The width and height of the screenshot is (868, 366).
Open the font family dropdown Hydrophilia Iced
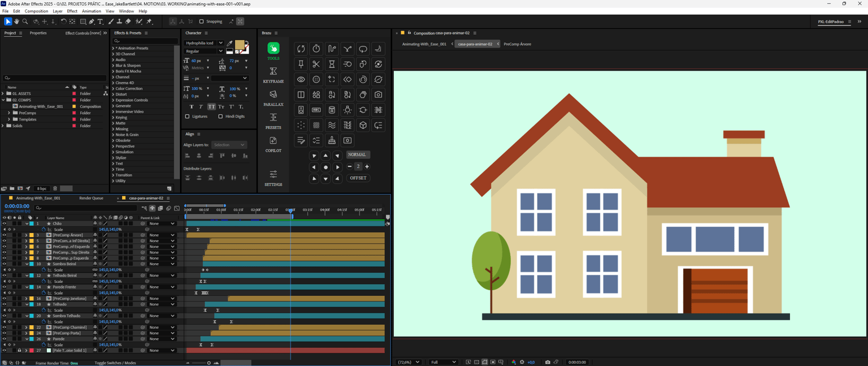coord(204,43)
